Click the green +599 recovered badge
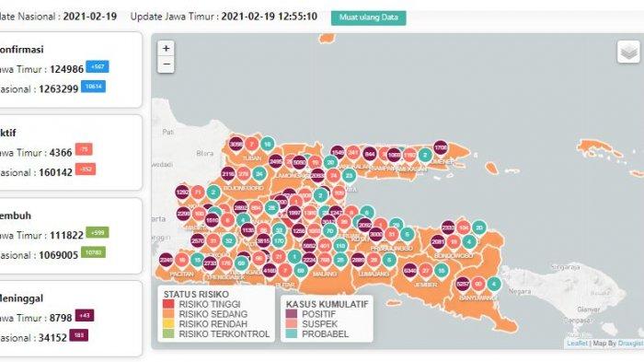Image resolution: width=644 pixels, height=362 pixels. [x=98, y=232]
